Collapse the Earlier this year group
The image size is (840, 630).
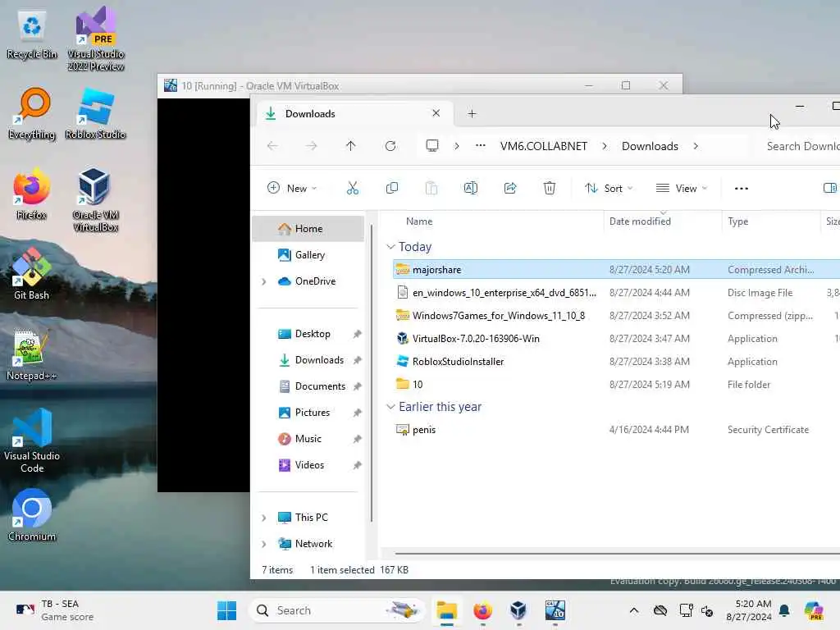390,407
